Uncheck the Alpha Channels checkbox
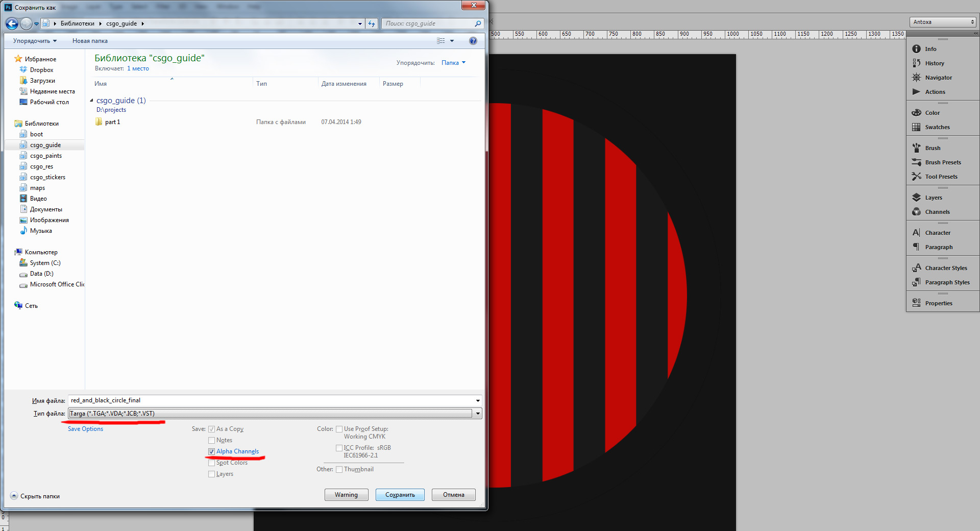The width and height of the screenshot is (980, 531). tap(211, 452)
